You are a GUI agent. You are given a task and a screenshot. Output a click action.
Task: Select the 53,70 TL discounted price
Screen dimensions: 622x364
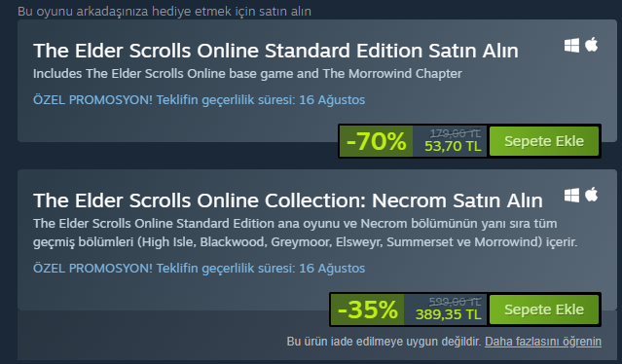pyautogui.click(x=453, y=146)
